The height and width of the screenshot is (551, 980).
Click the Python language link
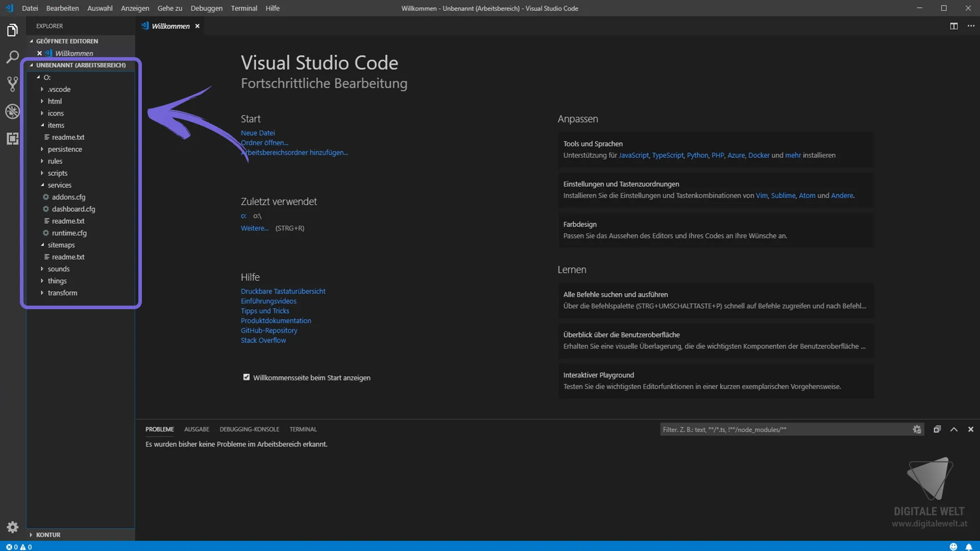pyautogui.click(x=697, y=155)
